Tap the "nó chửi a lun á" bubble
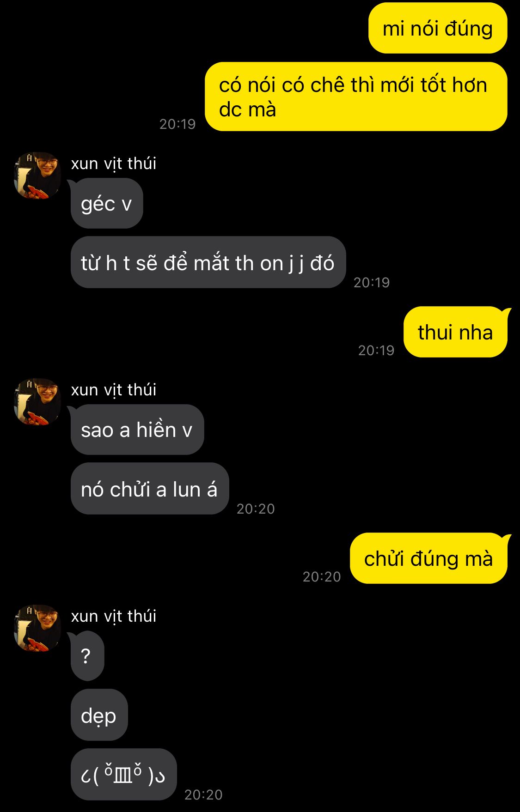The height and width of the screenshot is (812, 520). point(150,489)
